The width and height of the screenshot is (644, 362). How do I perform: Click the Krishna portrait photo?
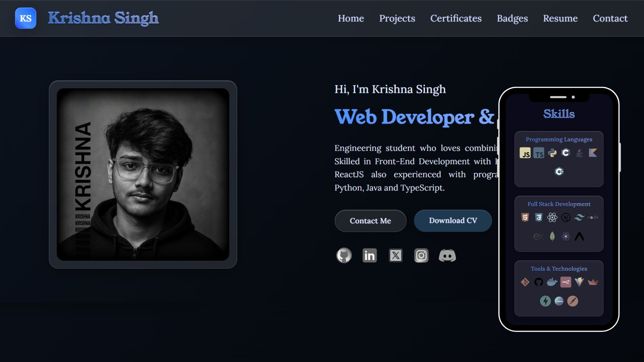tap(143, 174)
